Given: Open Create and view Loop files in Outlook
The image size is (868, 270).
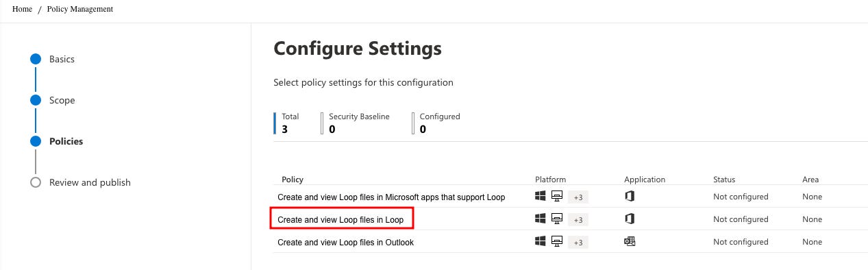Looking at the screenshot, I should pos(345,243).
